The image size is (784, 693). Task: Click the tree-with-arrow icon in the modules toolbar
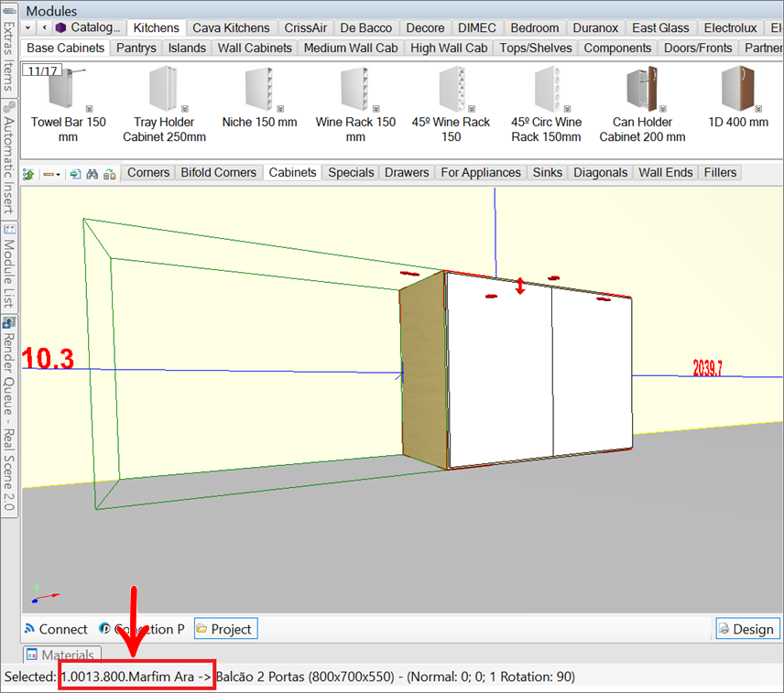tap(28, 174)
